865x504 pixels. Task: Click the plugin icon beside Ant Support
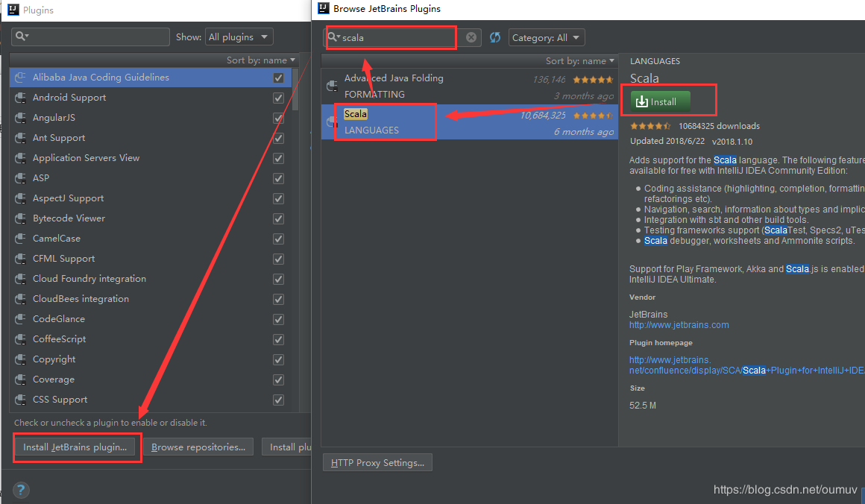click(20, 138)
